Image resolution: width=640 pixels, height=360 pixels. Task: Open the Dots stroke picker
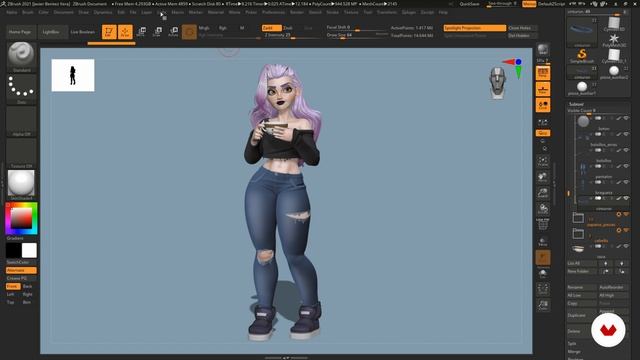click(x=21, y=89)
